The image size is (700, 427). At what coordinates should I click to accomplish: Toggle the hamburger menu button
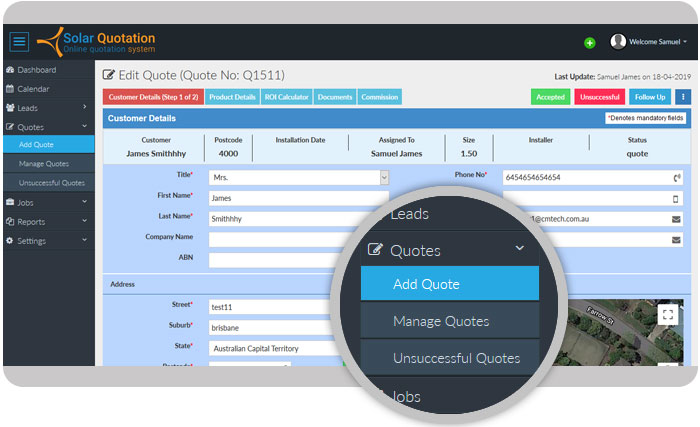19,42
